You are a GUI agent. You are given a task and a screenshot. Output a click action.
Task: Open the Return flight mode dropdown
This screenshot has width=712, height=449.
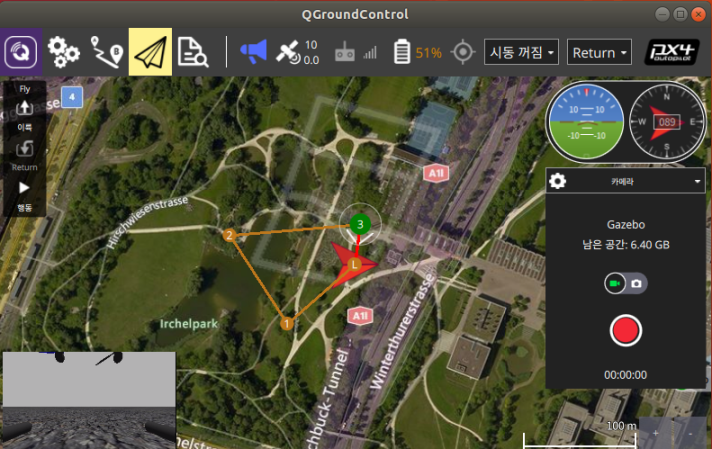(599, 52)
